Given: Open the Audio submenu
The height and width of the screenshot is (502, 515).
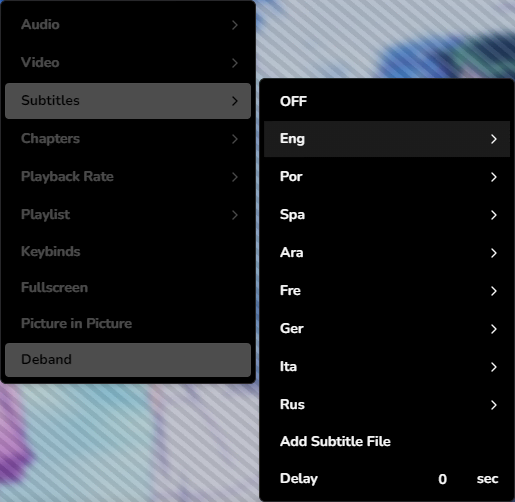Looking at the screenshot, I should [x=128, y=25].
